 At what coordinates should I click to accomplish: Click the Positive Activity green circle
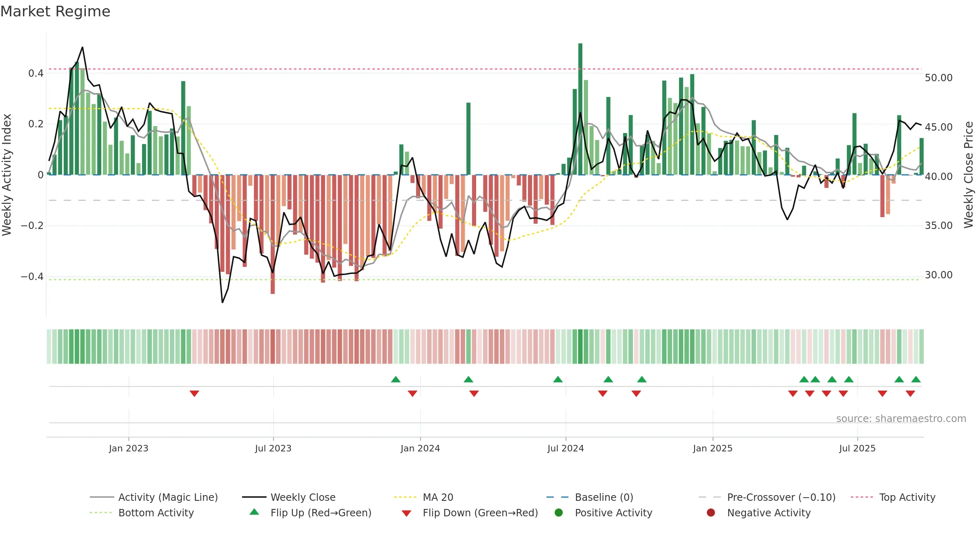pos(559,513)
